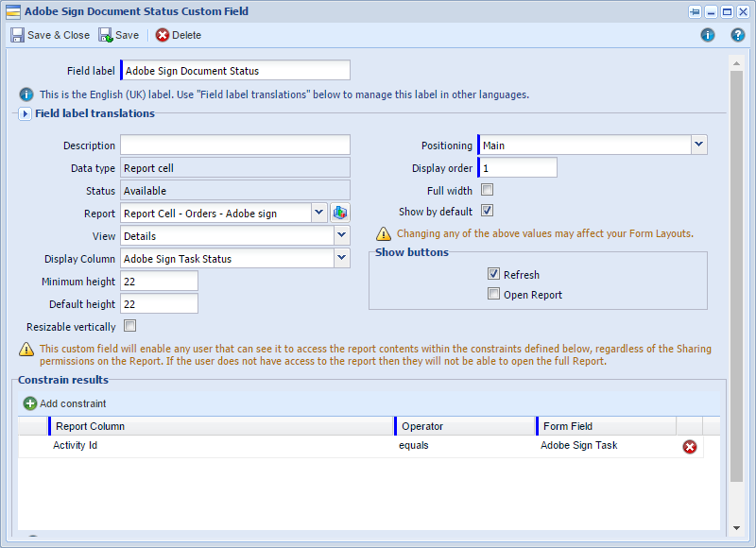Image resolution: width=756 pixels, height=548 pixels.
Task: Click the Minimum height input
Action: coord(159,281)
